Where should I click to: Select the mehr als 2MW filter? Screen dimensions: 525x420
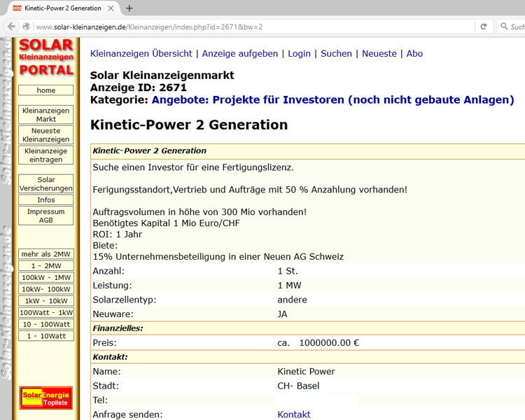[x=46, y=254]
